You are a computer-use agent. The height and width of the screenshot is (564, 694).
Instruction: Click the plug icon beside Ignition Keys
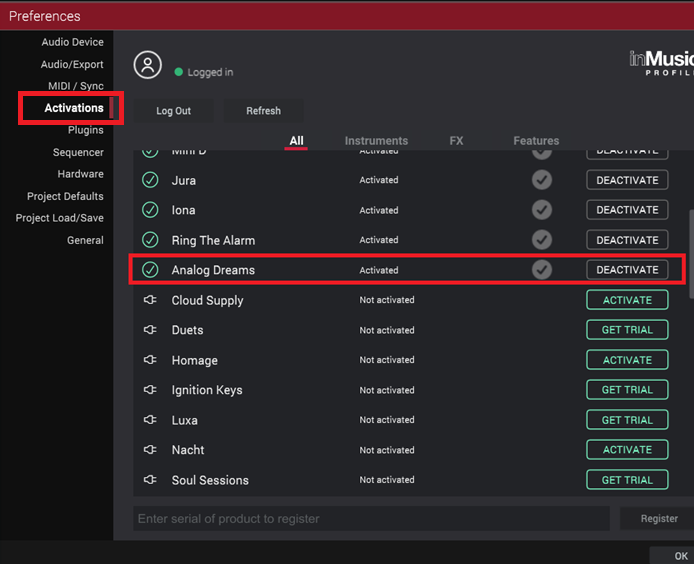coord(150,390)
